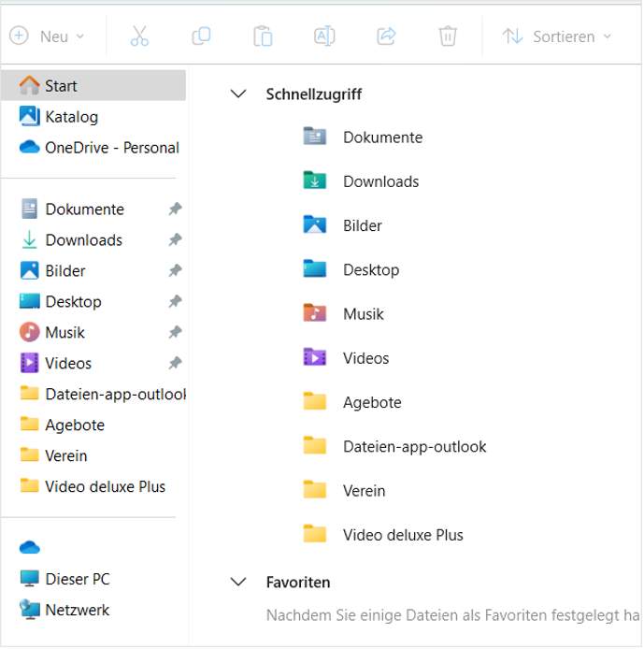
Task: Click the pin icon next to sidebar Videos
Action: [x=176, y=363]
